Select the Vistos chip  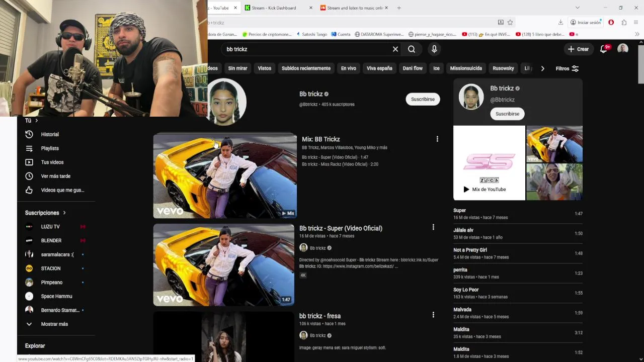(265, 68)
